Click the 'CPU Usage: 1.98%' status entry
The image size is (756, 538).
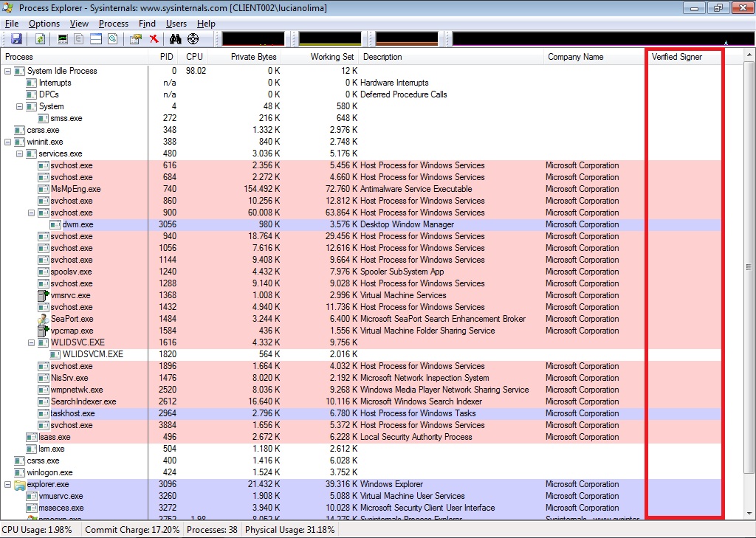point(37,530)
